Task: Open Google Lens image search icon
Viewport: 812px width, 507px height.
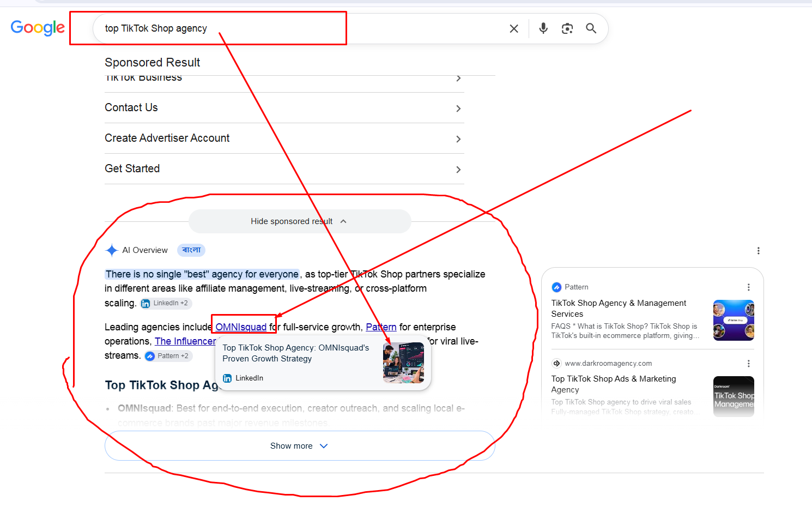Action: tap(567, 28)
